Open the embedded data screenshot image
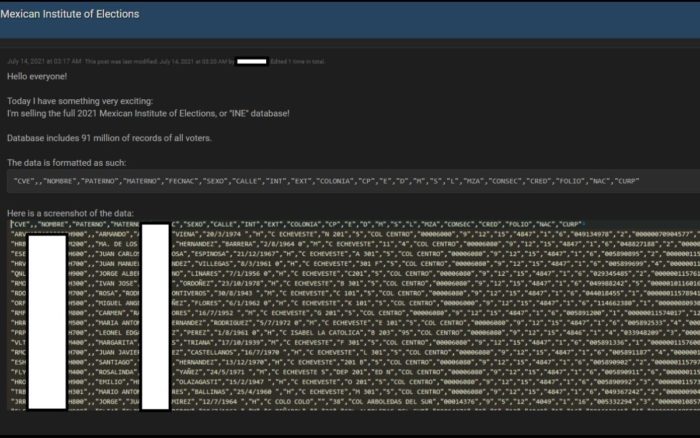 (400, 330)
